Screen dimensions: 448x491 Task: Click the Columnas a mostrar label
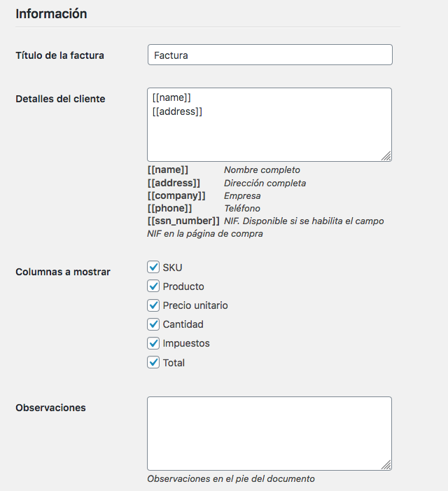(x=63, y=272)
